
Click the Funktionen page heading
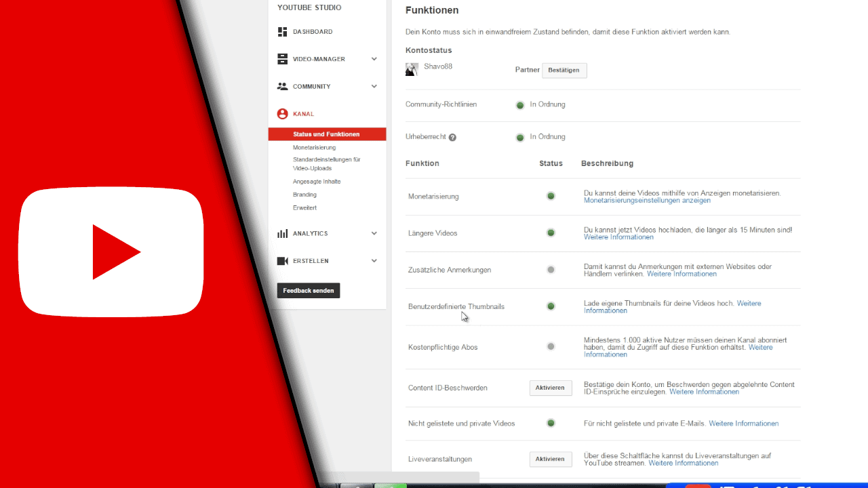click(x=432, y=11)
